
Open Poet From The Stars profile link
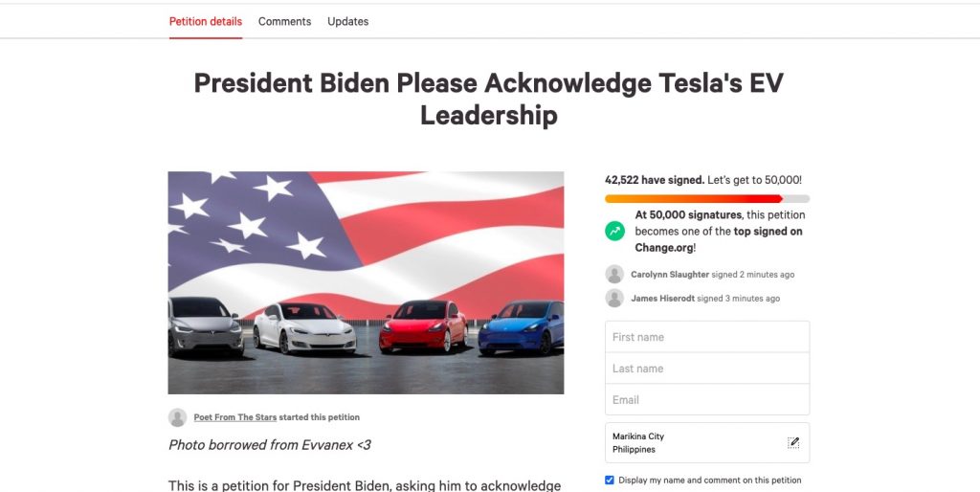[235, 417]
